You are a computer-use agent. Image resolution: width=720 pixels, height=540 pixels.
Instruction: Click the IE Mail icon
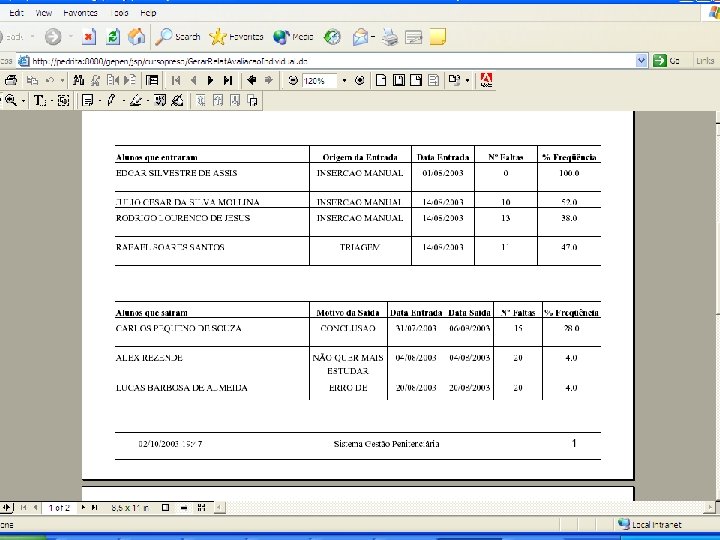tap(360, 37)
